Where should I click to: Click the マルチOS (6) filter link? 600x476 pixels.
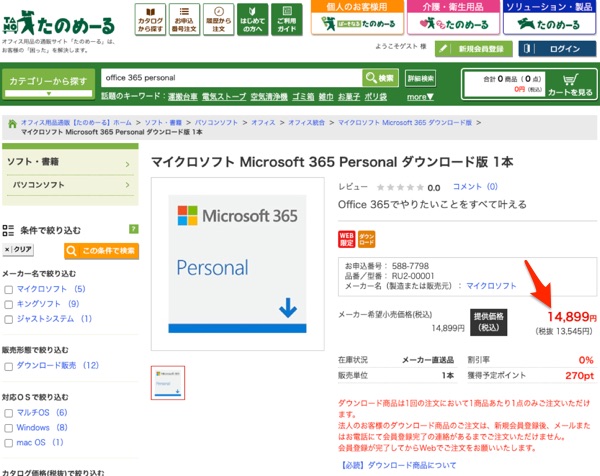[42, 412]
